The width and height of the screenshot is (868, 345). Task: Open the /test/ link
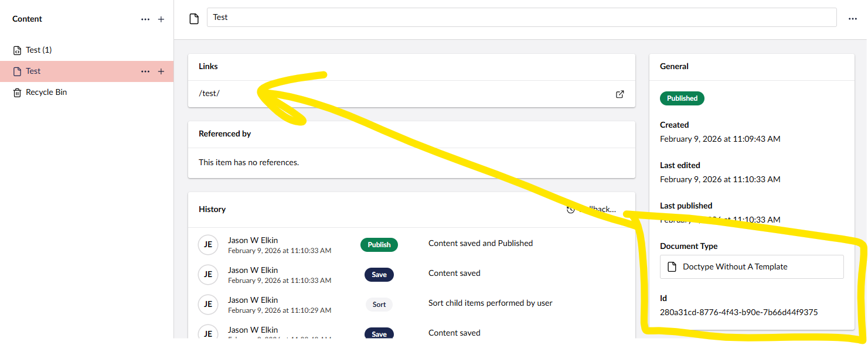click(209, 94)
